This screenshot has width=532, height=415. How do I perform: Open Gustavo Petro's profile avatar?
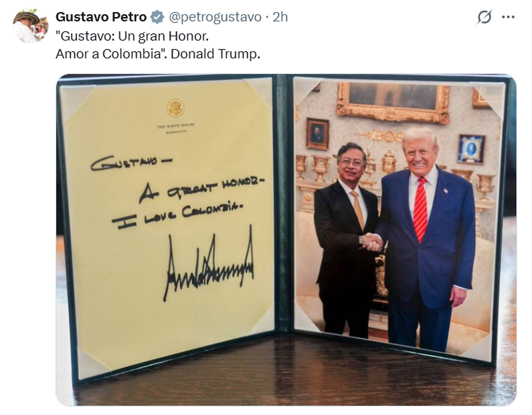tap(30, 26)
